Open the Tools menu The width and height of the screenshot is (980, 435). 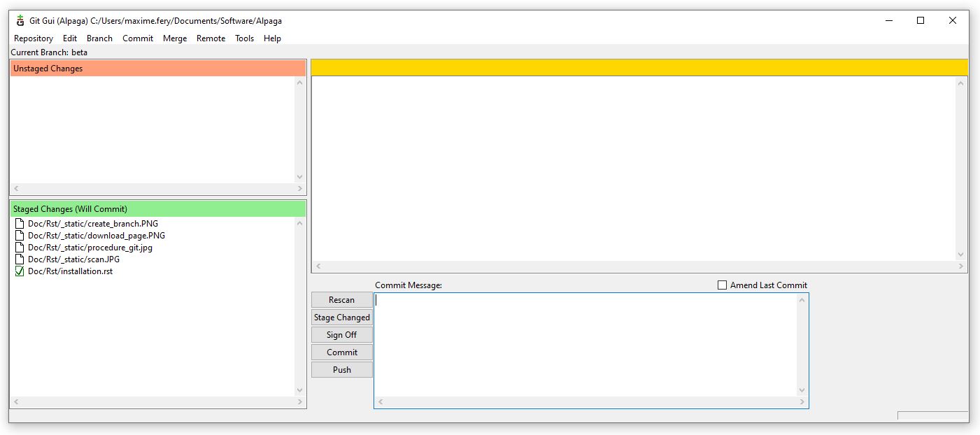pyautogui.click(x=244, y=38)
